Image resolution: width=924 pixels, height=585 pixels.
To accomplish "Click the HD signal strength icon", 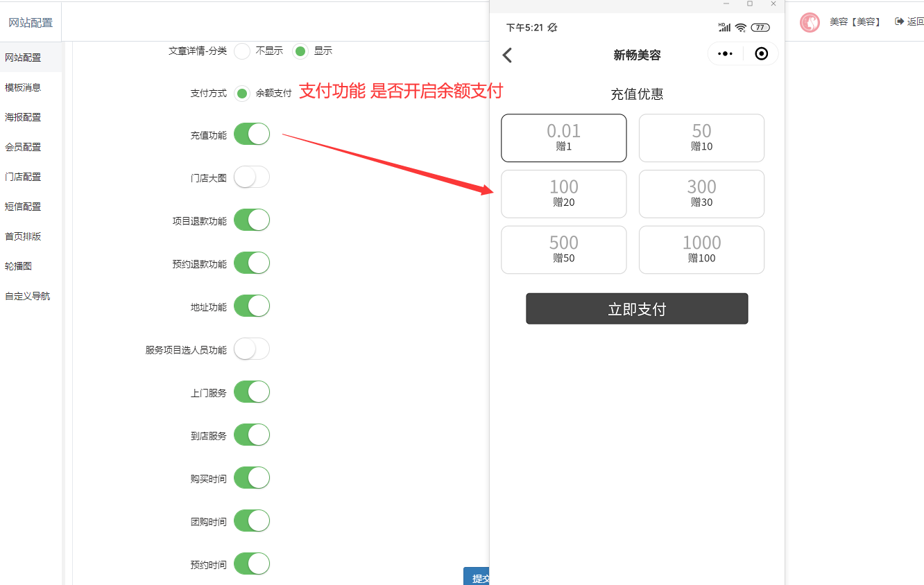I will (x=724, y=27).
